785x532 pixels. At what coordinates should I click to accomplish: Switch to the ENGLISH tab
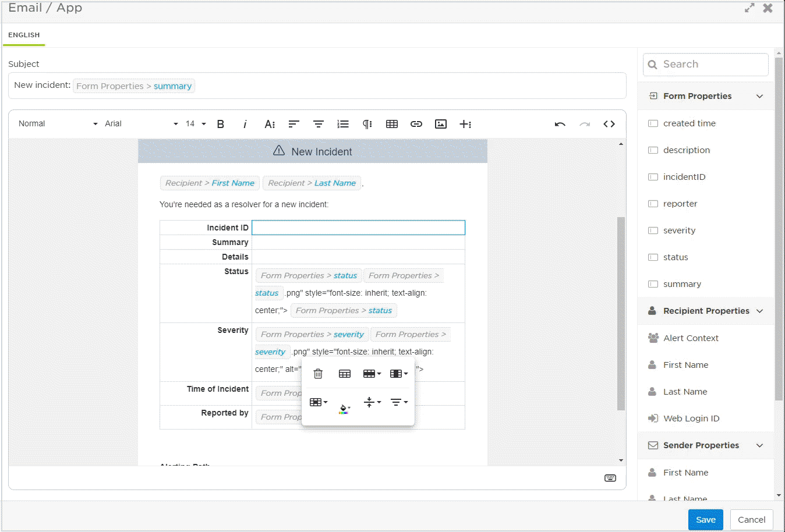click(24, 35)
